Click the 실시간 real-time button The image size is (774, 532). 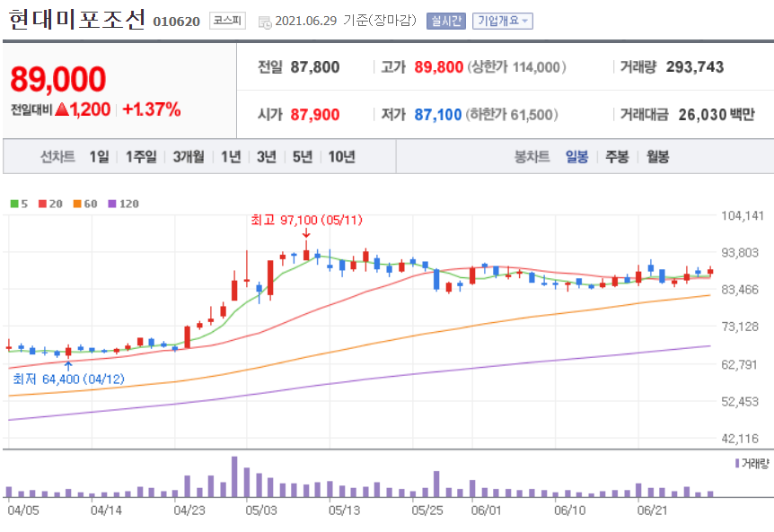point(445,21)
